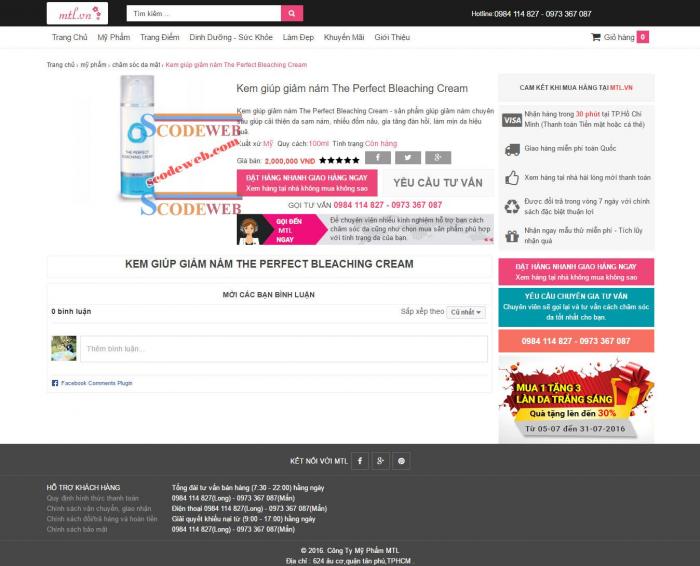Click the product bottle image

pyautogui.click(x=137, y=138)
